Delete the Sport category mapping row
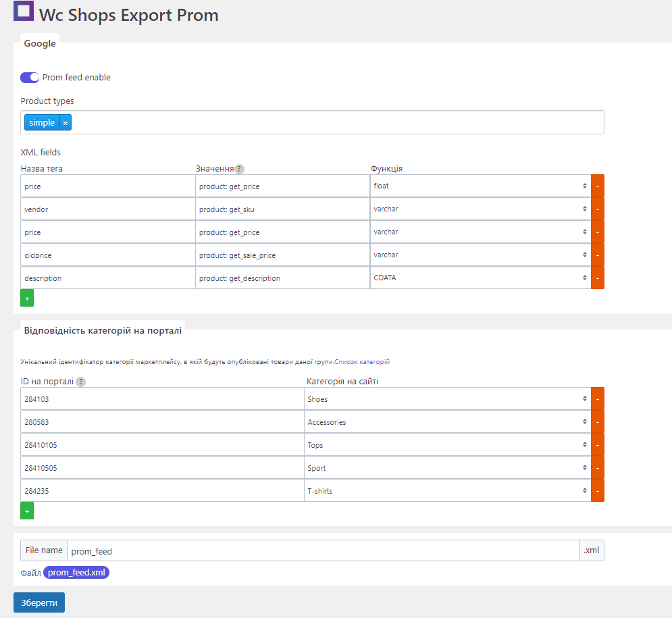 pyautogui.click(x=598, y=467)
